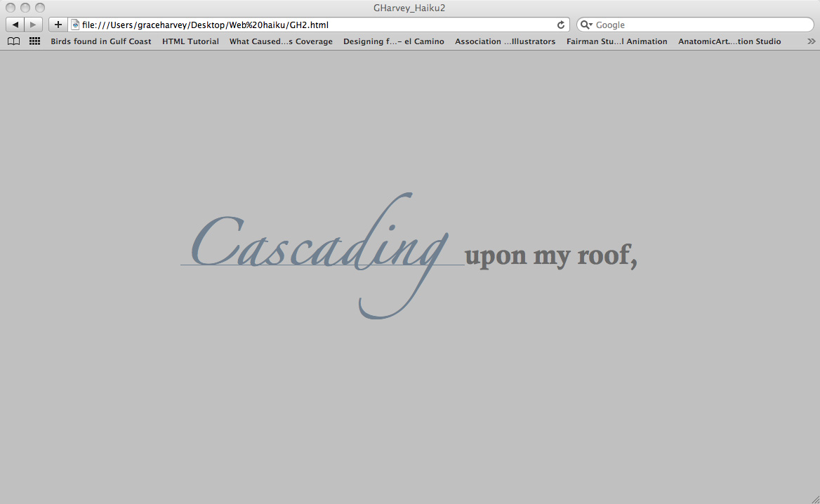Go back with the left arrow button

(15, 25)
